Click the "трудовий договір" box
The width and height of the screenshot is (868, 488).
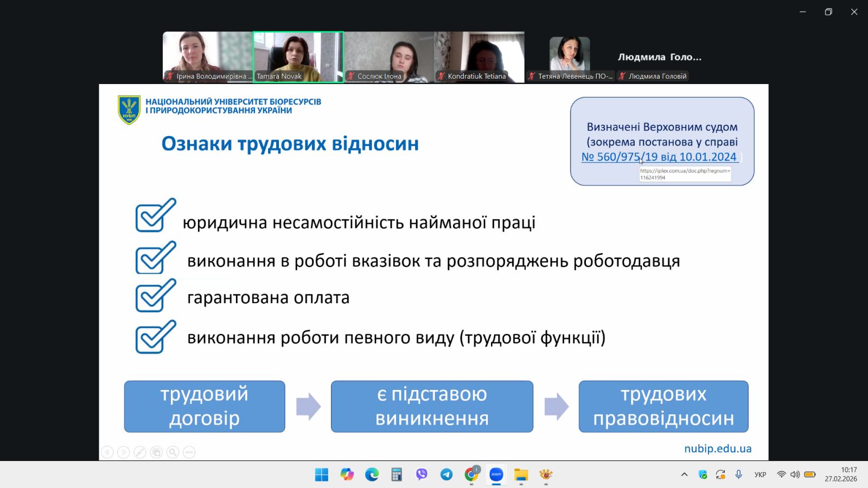click(205, 407)
